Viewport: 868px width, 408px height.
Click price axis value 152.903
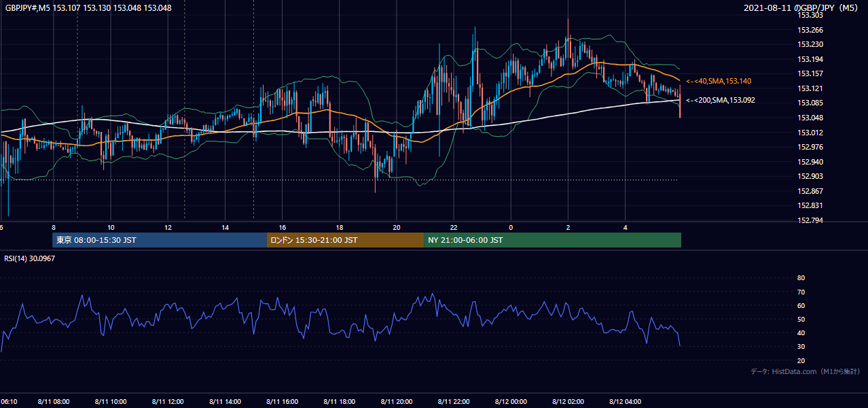pyautogui.click(x=810, y=176)
